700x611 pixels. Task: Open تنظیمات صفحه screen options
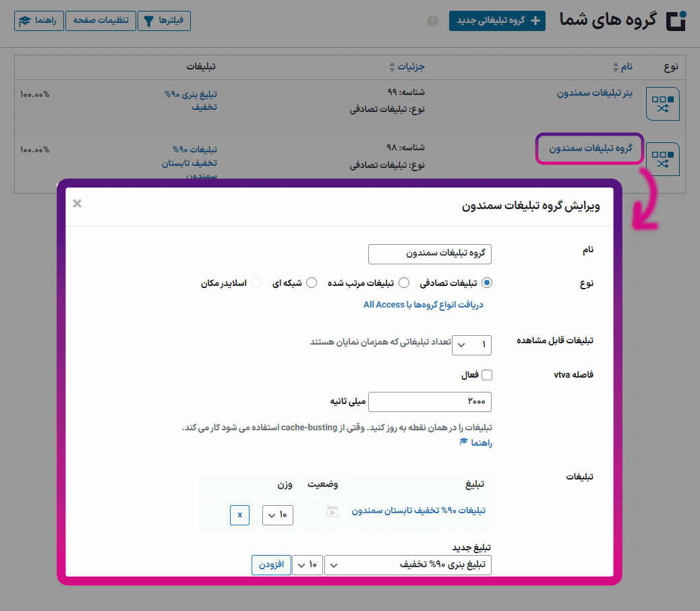101,21
